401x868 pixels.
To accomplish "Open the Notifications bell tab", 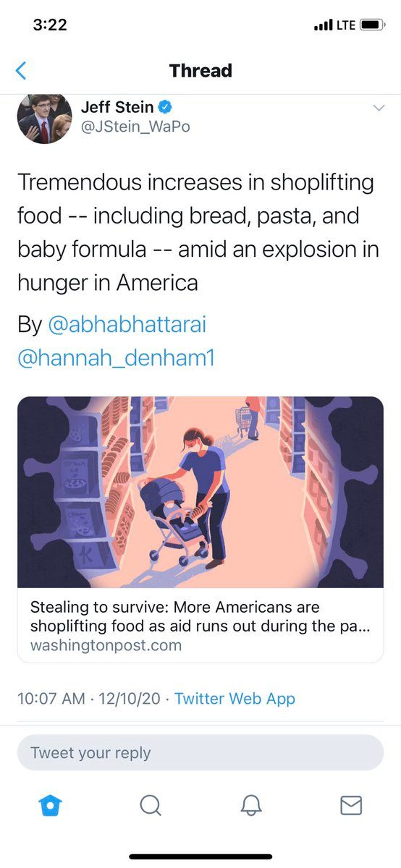I will pyautogui.click(x=250, y=805).
